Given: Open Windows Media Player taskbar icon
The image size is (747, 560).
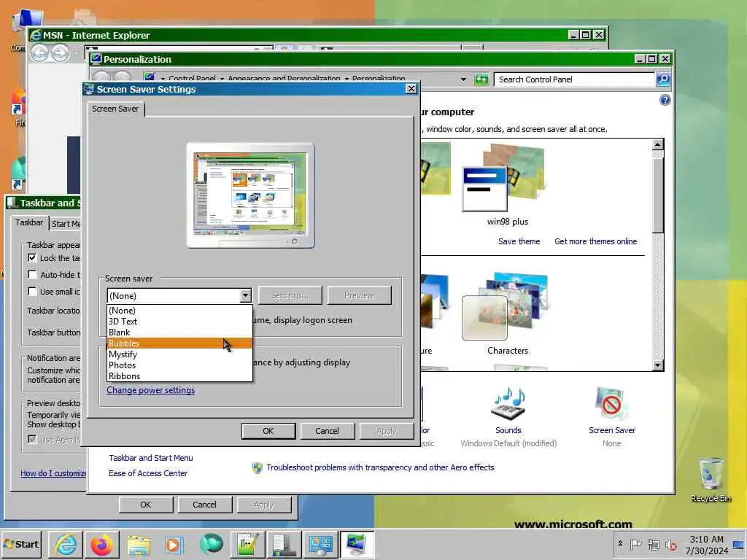Looking at the screenshot, I should pyautogui.click(x=174, y=545).
